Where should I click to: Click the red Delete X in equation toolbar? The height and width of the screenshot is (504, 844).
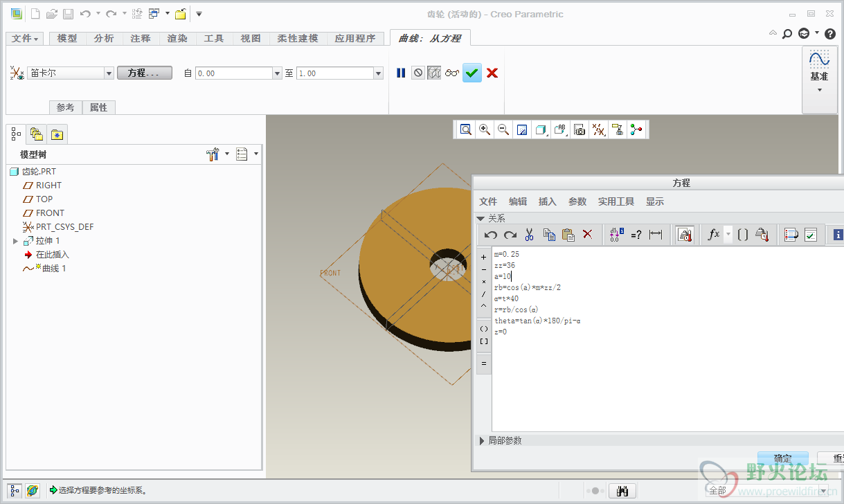coord(588,235)
